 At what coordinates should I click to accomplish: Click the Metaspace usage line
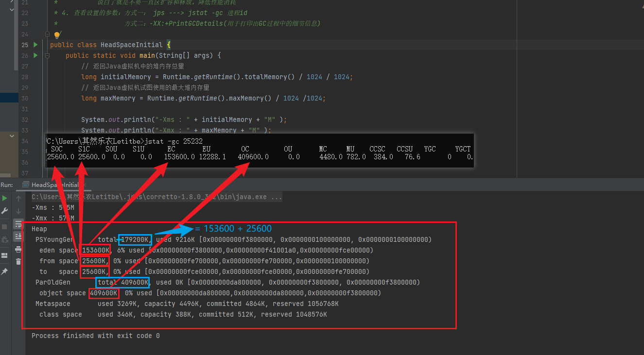[x=187, y=304]
